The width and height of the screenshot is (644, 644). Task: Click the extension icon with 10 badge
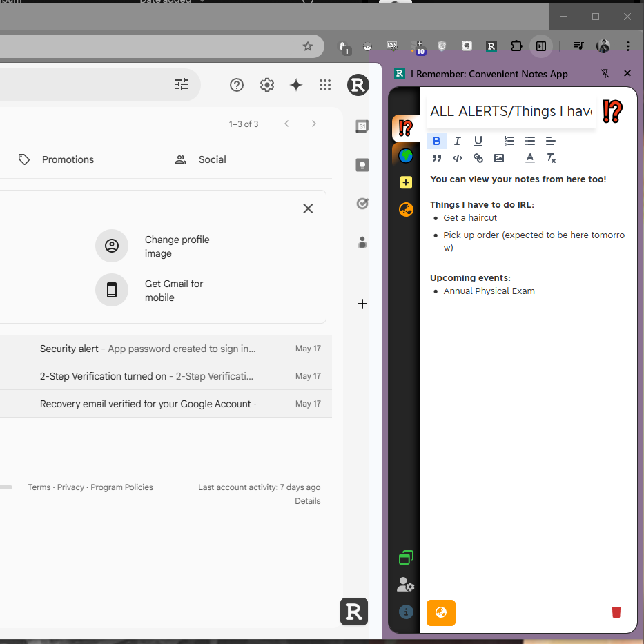point(418,47)
